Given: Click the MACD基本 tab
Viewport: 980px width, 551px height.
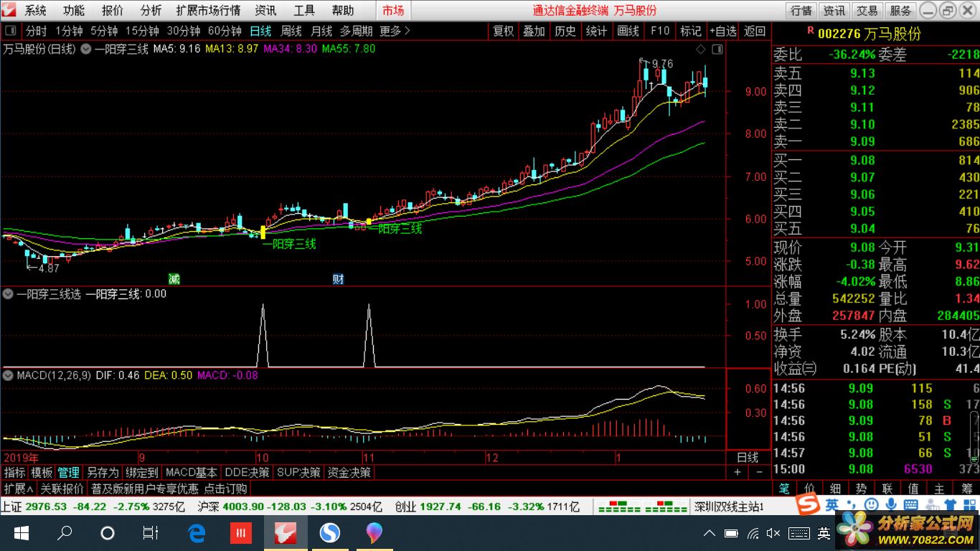Looking at the screenshot, I should (192, 472).
